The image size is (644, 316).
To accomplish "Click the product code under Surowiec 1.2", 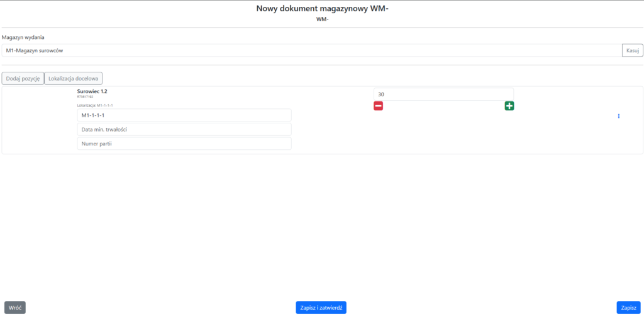I will pyautogui.click(x=85, y=98).
